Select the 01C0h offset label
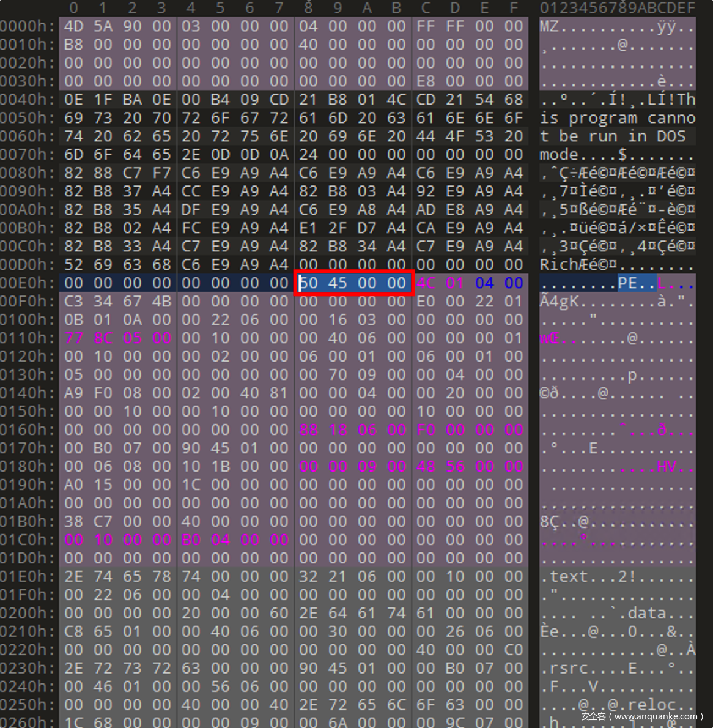The image size is (713, 728). (x=28, y=540)
